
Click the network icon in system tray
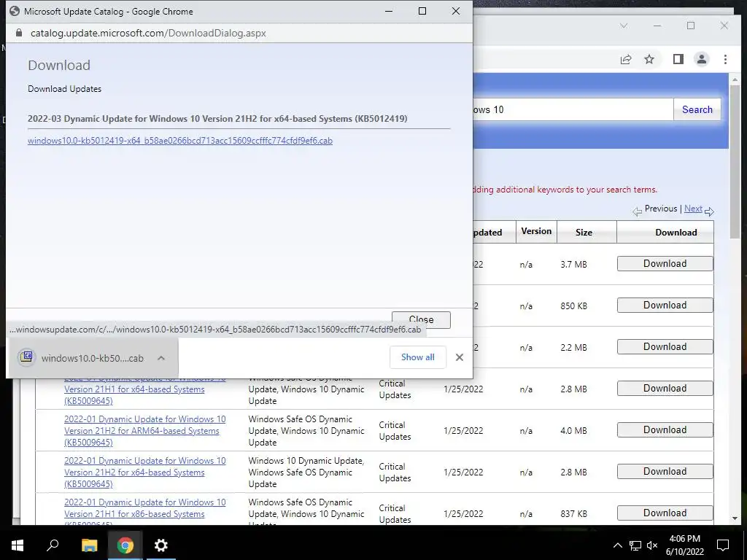pos(635,545)
